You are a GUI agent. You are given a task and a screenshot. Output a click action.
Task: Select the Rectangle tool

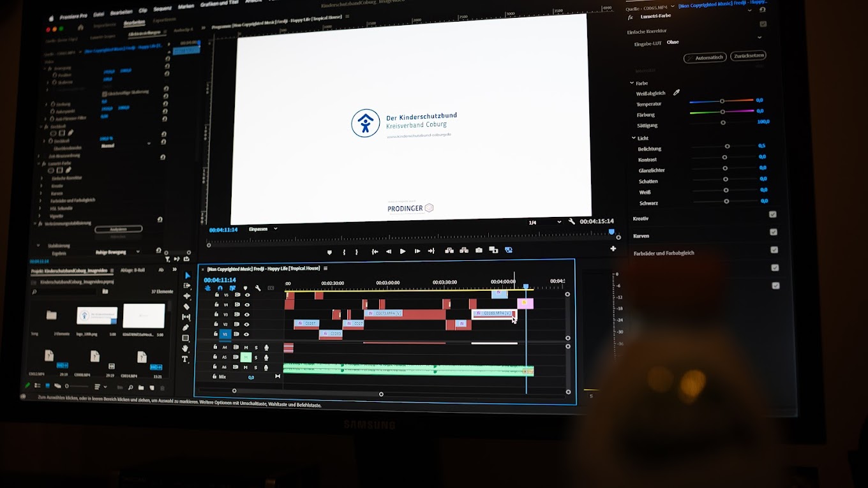pos(186,338)
